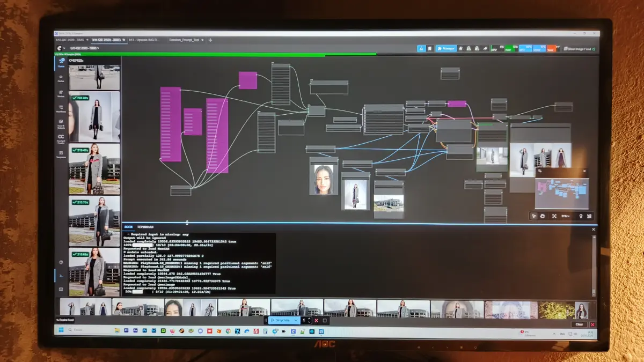Screen dimensions: 644x362
Task: Open the Templates sidebar icon
Action: (61, 154)
